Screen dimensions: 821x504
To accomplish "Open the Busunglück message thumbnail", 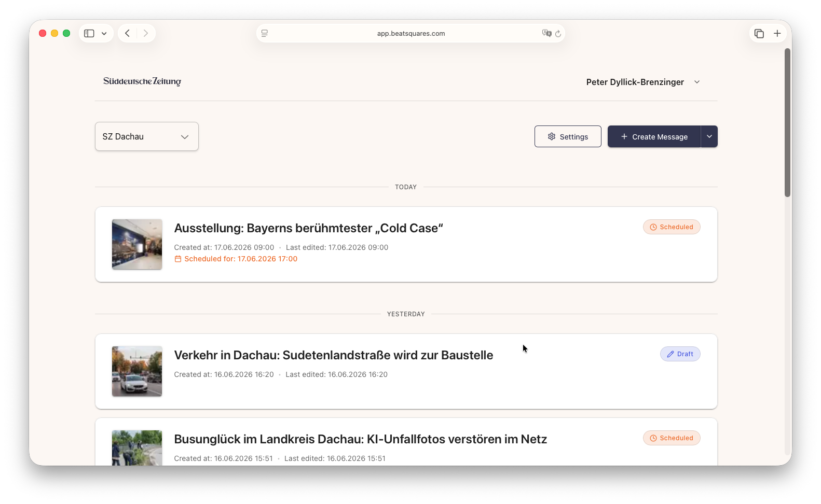I will pos(137,448).
